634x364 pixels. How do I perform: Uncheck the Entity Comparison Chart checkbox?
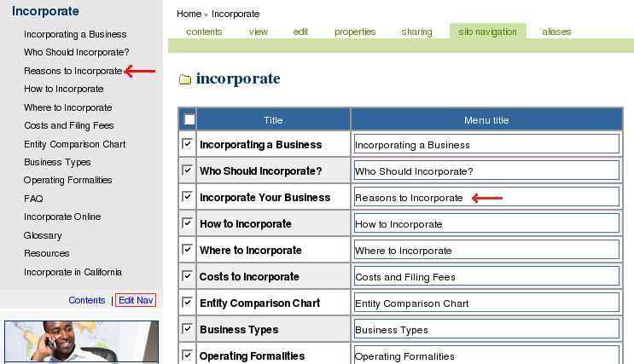[188, 303]
